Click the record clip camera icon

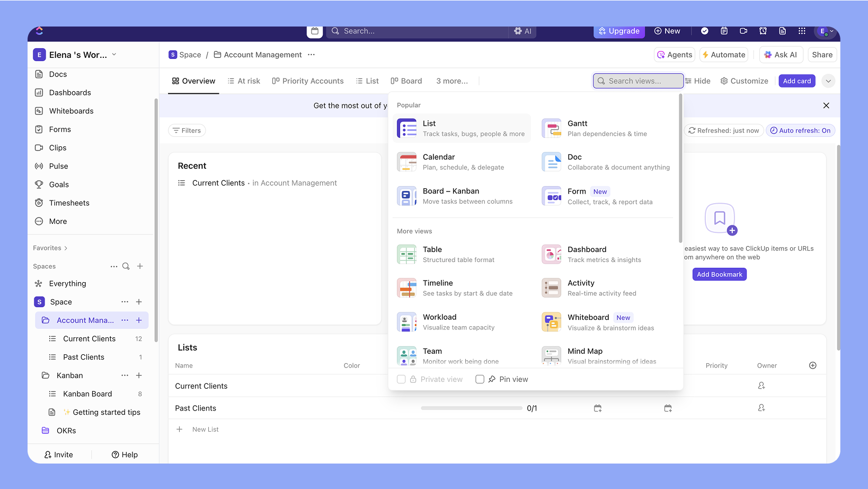point(743,31)
